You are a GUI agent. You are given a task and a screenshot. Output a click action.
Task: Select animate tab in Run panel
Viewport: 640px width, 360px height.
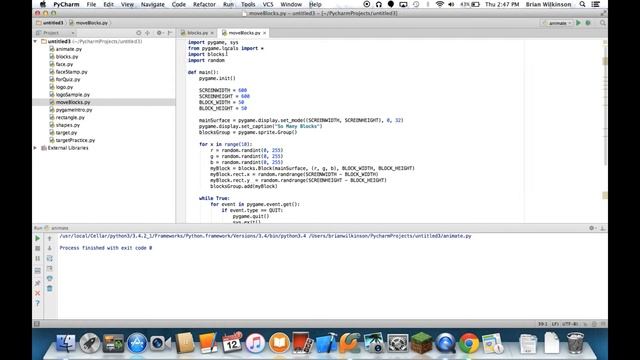pyautogui.click(x=57, y=228)
